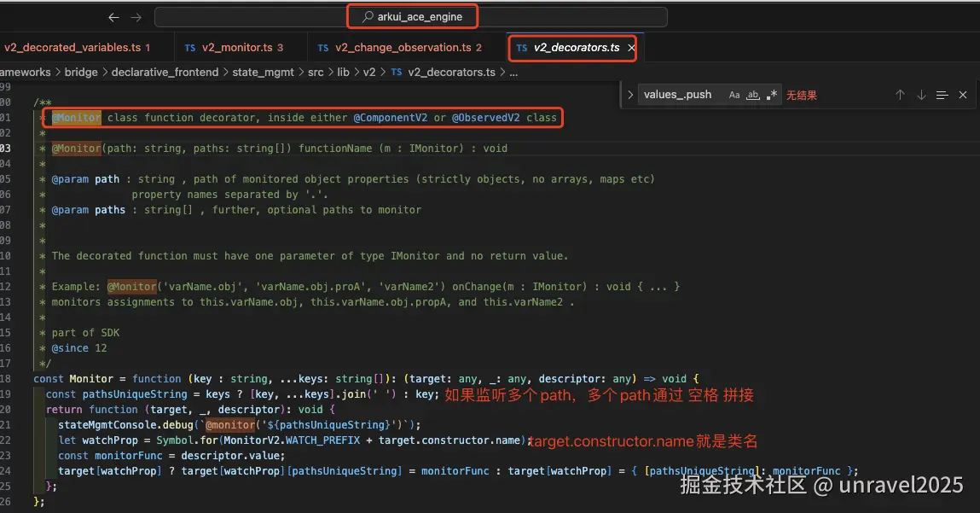Open the src breadcrumb
Viewport: 980px width, 513px height.
pos(316,72)
